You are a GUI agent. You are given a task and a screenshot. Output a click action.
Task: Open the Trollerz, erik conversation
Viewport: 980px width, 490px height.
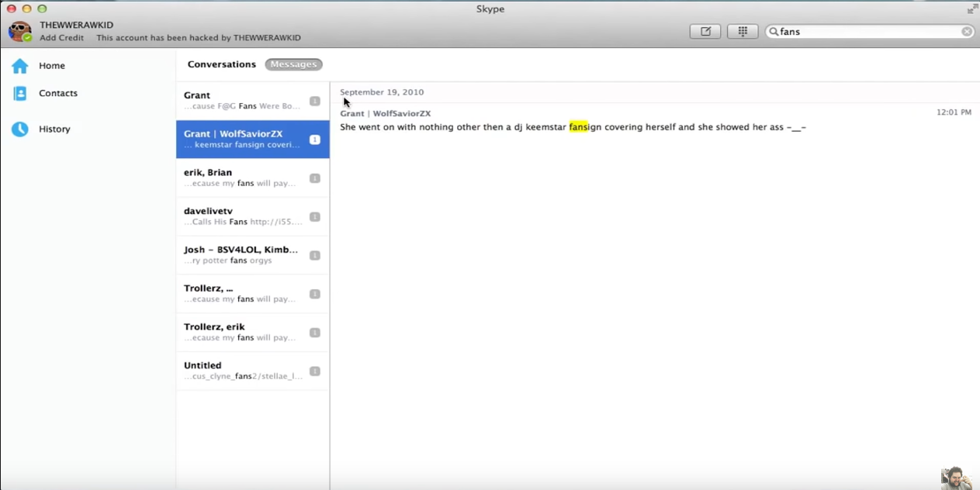pos(253,332)
